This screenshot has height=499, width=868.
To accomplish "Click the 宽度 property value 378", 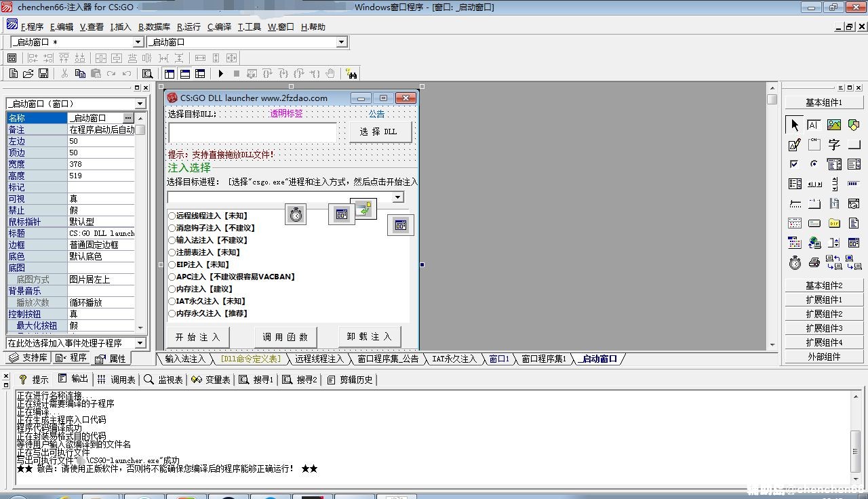I will coord(101,164).
